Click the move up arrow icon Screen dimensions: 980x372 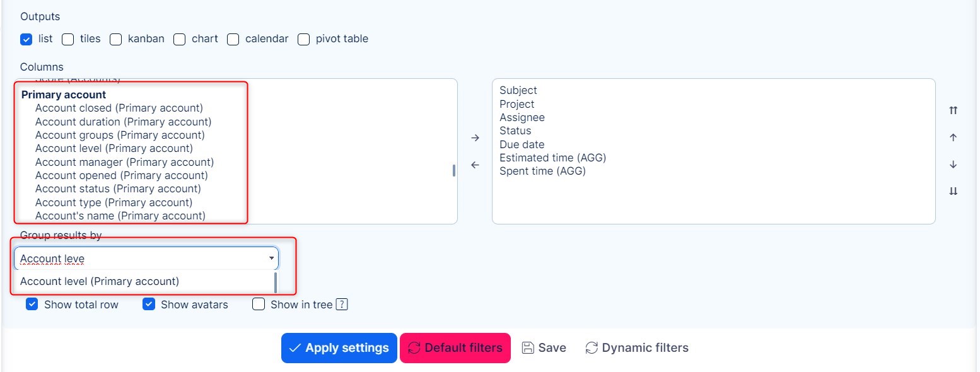pyautogui.click(x=953, y=137)
